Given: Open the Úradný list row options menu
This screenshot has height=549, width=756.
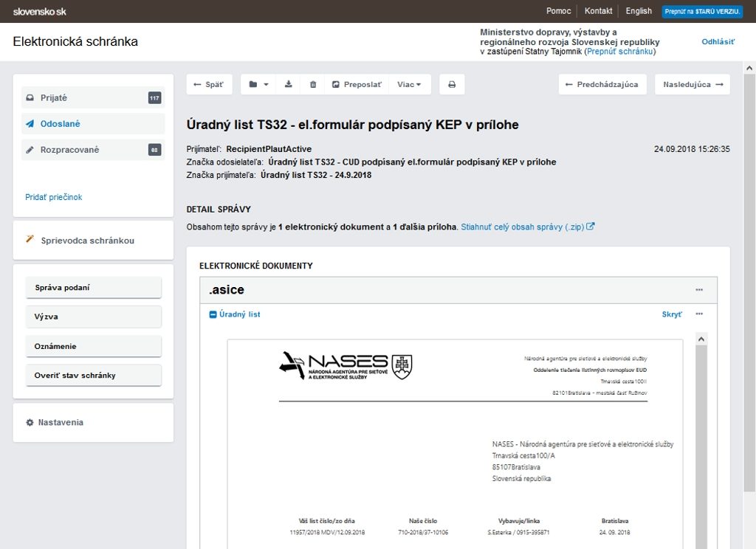Looking at the screenshot, I should point(699,314).
